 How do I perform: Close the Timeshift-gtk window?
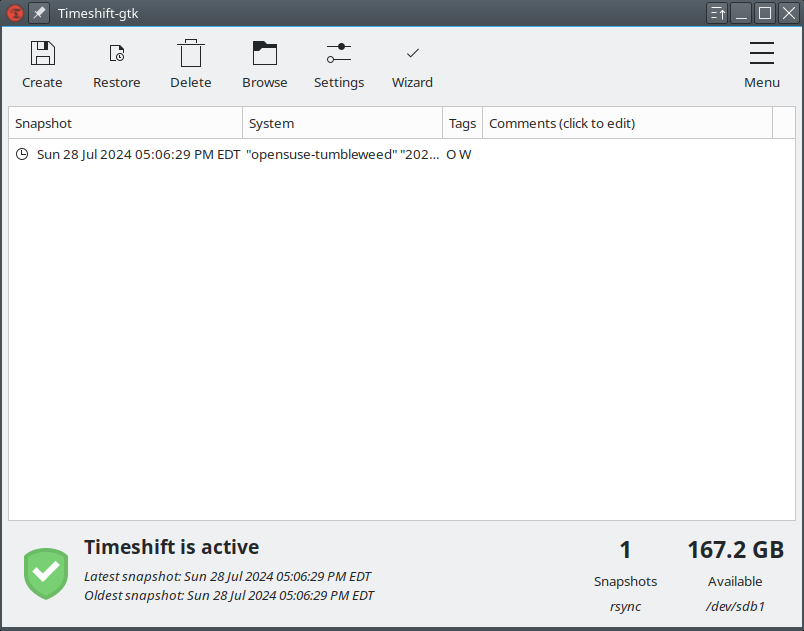click(789, 13)
